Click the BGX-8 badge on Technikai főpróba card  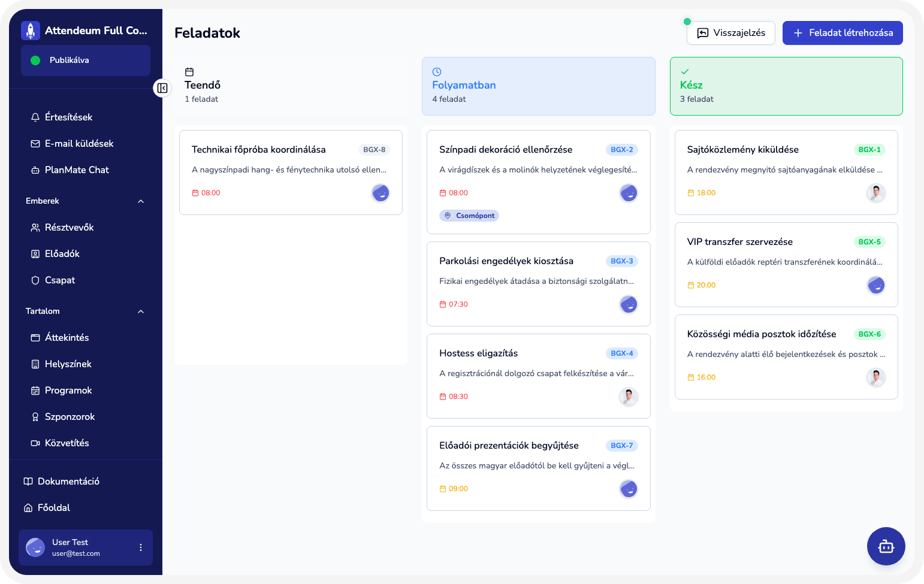[375, 150]
